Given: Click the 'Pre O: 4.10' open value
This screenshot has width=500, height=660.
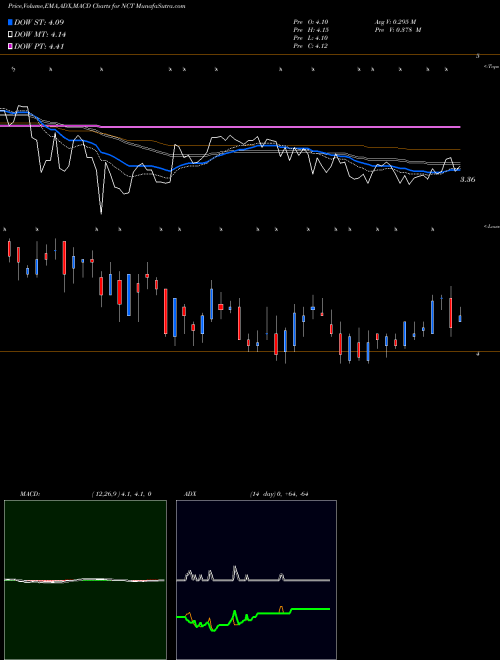Looking at the screenshot, I should tap(311, 22).
